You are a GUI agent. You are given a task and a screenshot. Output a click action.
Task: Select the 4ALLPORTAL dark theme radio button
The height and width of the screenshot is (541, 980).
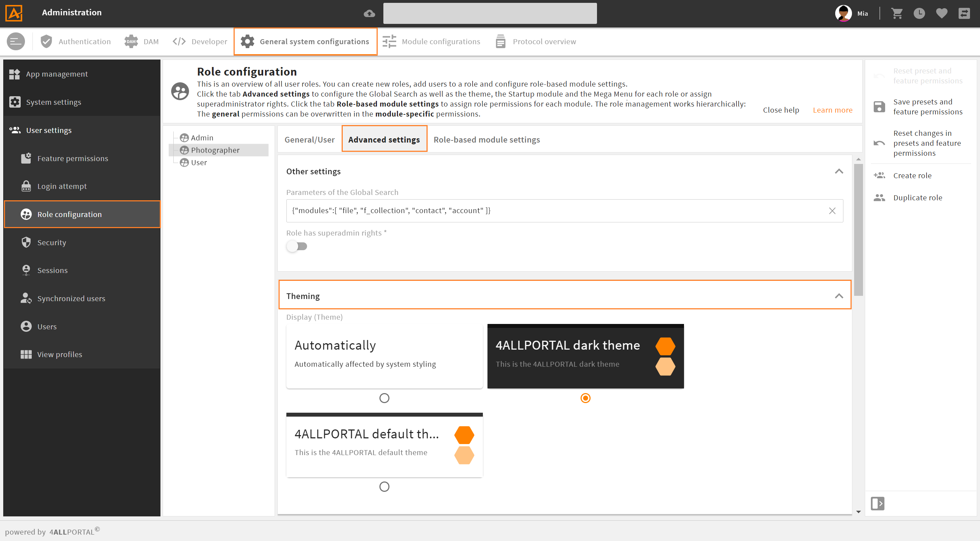[x=585, y=398]
